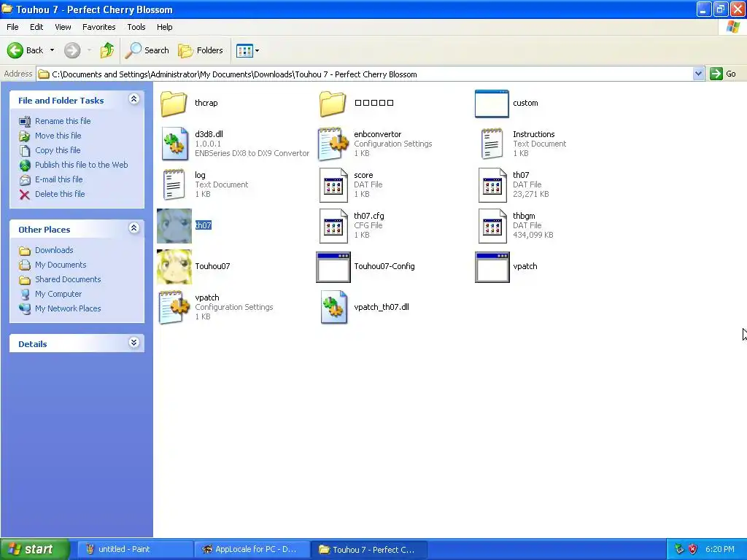Open the Search pane
Viewport: 747px width, 560px height.
point(147,50)
